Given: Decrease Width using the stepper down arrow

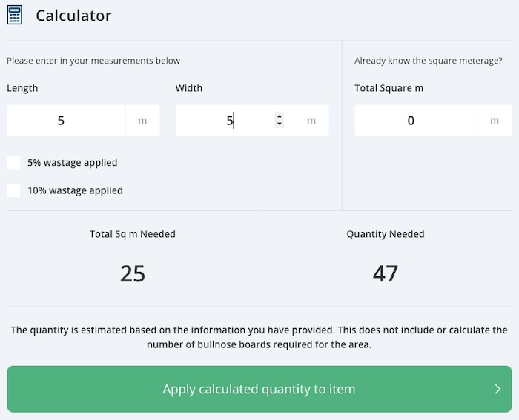Looking at the screenshot, I should point(279,124).
